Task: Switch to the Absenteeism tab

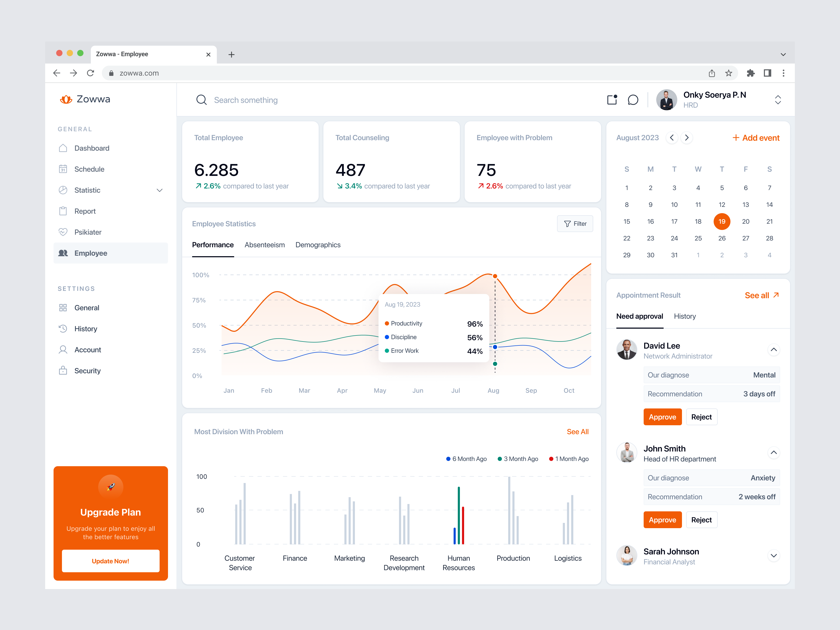Action: point(265,245)
